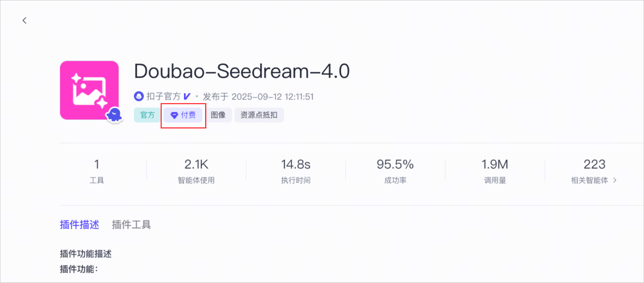Click the 图像 category tag
Image resolution: width=644 pixels, height=283 pixels.
[x=218, y=115]
